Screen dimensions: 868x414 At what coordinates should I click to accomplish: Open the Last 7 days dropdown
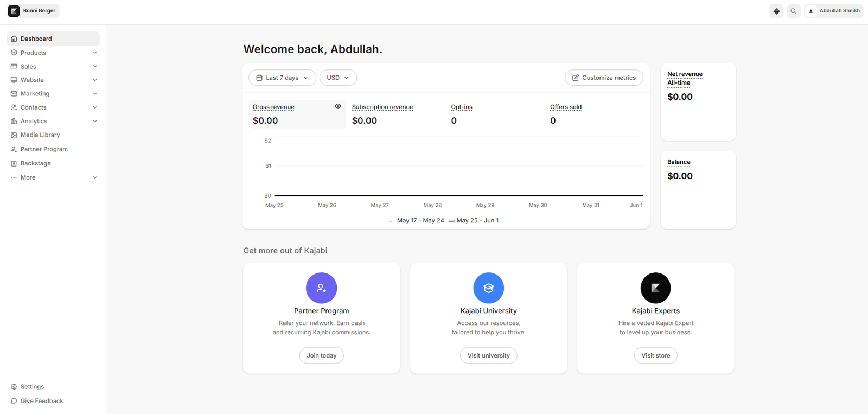pyautogui.click(x=282, y=78)
